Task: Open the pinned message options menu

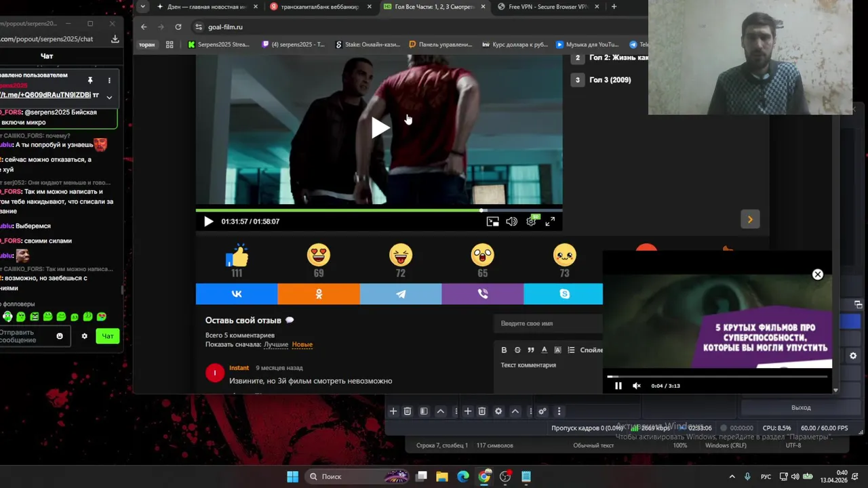Action: point(109,81)
